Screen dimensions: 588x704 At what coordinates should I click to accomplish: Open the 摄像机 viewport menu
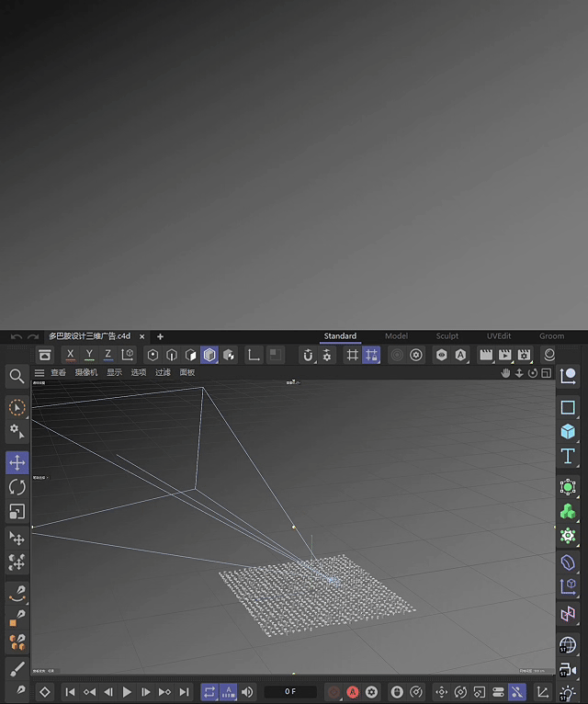click(x=86, y=372)
